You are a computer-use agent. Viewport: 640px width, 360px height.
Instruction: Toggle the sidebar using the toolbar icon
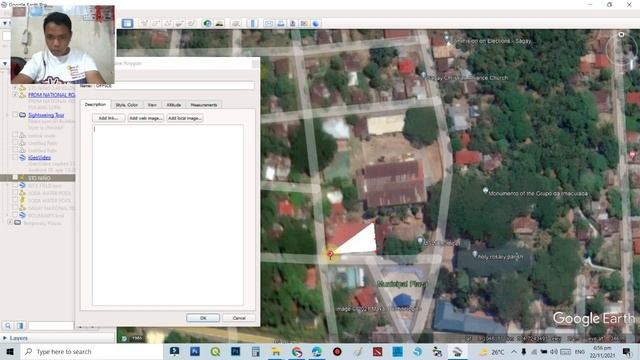127,23
